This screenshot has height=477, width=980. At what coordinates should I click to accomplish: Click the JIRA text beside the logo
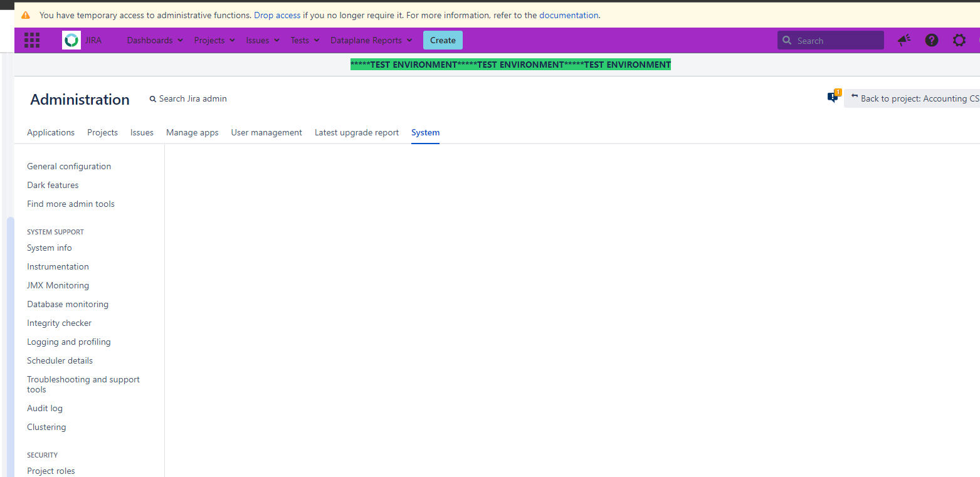coord(93,40)
